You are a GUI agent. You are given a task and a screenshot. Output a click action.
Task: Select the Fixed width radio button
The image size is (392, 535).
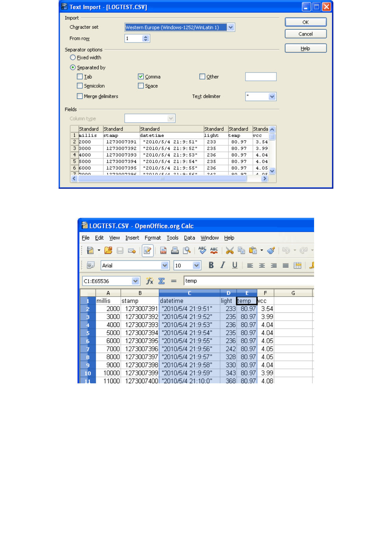73,58
